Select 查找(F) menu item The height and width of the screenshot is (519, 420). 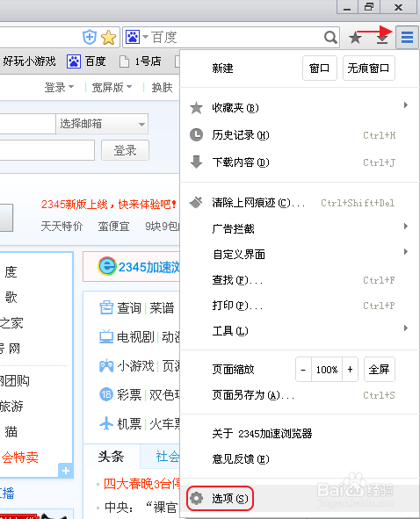point(300,280)
